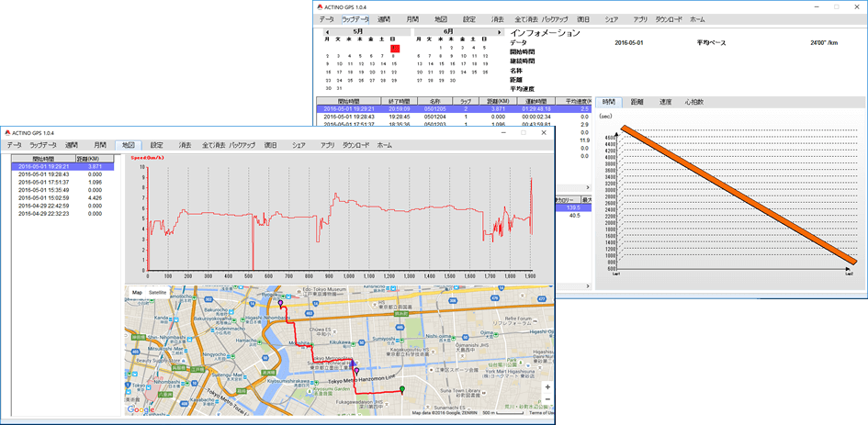Open 地図 in the back window toolbar
The height and width of the screenshot is (425, 868).
point(441,19)
